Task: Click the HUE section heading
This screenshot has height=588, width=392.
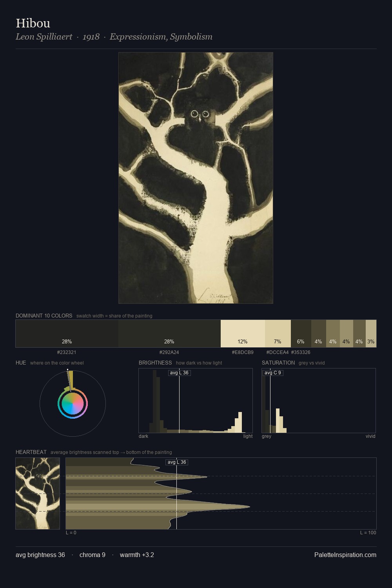Action: [x=21, y=363]
